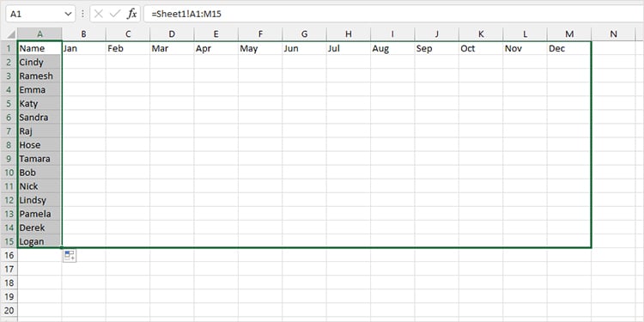Screen dimensions: 644x322
Task: Click the cell containing Name
Action: coord(39,48)
